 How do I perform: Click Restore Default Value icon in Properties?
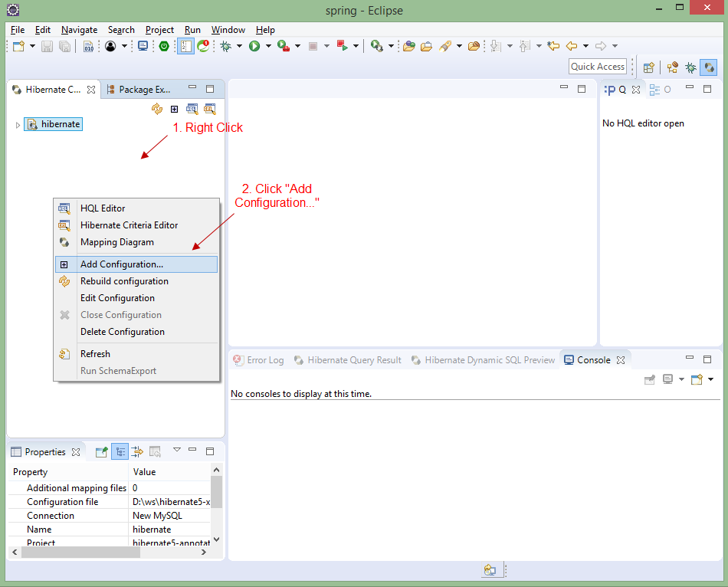[155, 451]
